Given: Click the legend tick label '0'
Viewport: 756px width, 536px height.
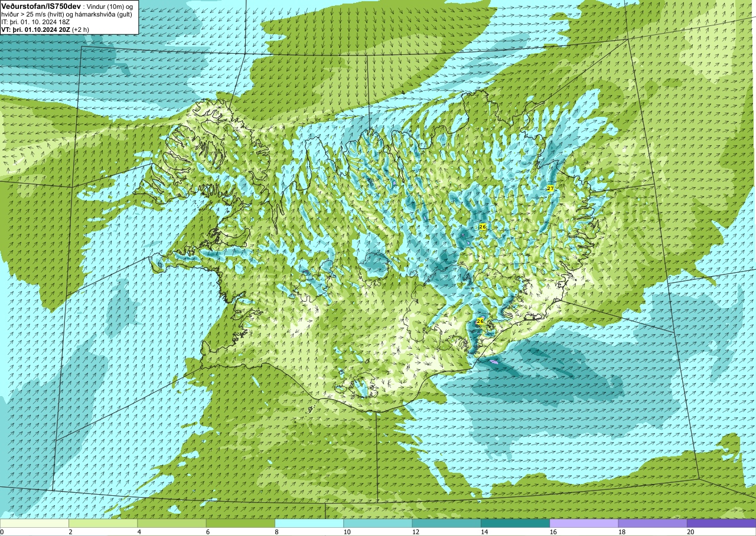Looking at the screenshot, I should tap(2, 532).
